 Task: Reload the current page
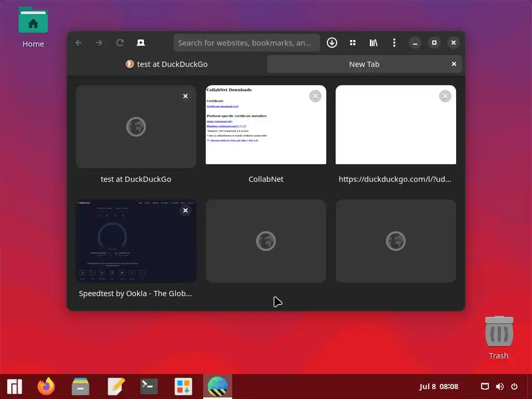click(x=120, y=43)
